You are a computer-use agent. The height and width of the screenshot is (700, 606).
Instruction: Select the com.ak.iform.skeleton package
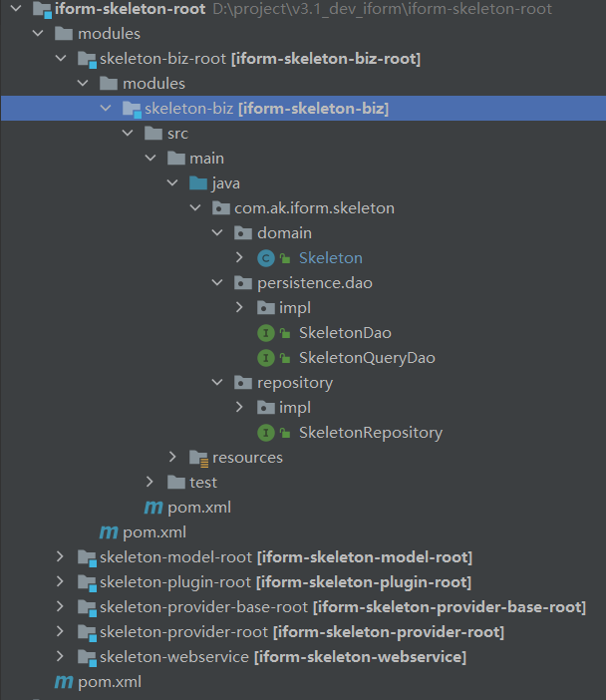315,208
